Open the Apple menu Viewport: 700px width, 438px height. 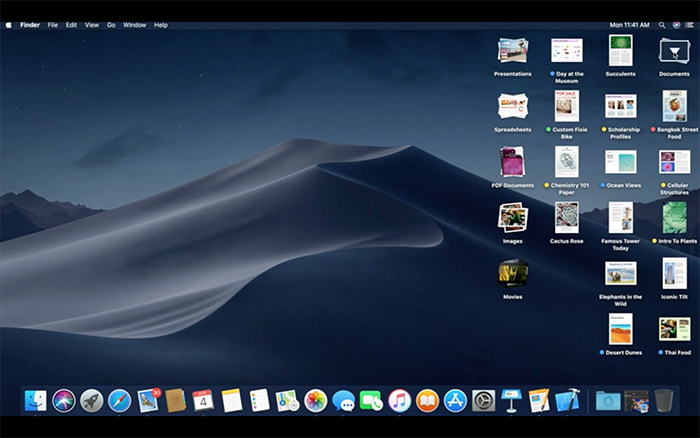click(9, 24)
